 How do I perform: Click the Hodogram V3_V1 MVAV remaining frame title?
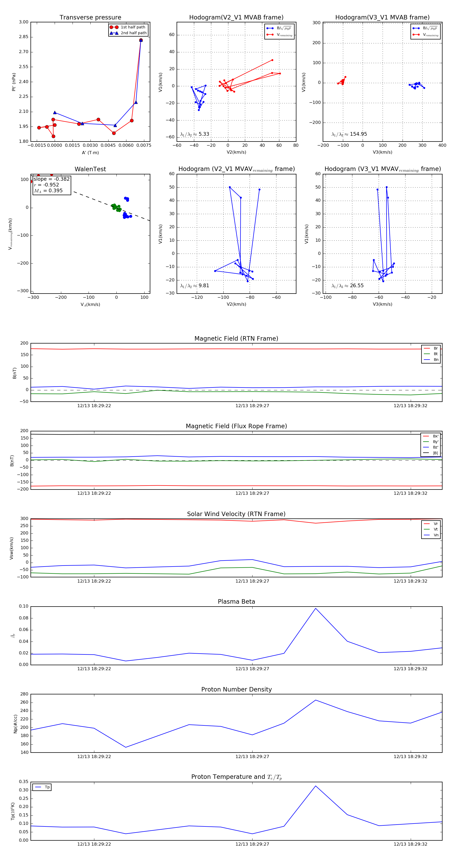coord(382,169)
